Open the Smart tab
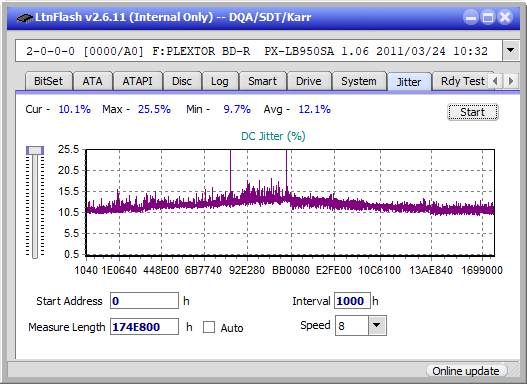527x384 pixels. (x=262, y=81)
